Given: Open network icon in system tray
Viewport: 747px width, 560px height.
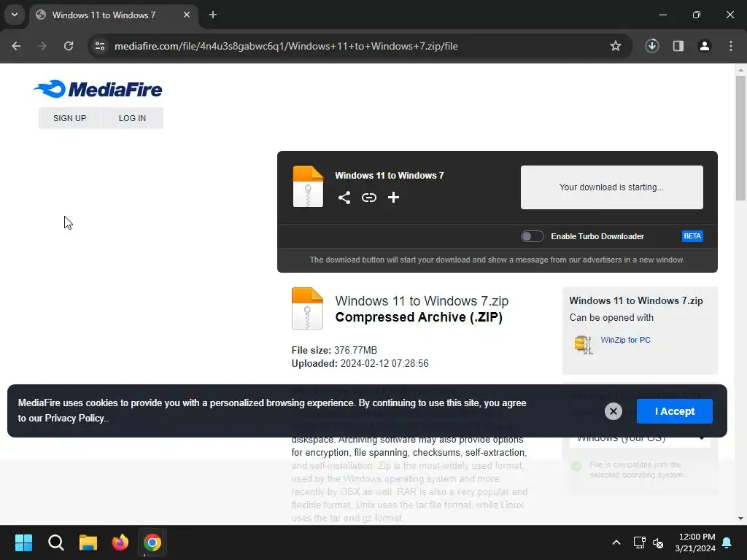Looking at the screenshot, I should 639,542.
